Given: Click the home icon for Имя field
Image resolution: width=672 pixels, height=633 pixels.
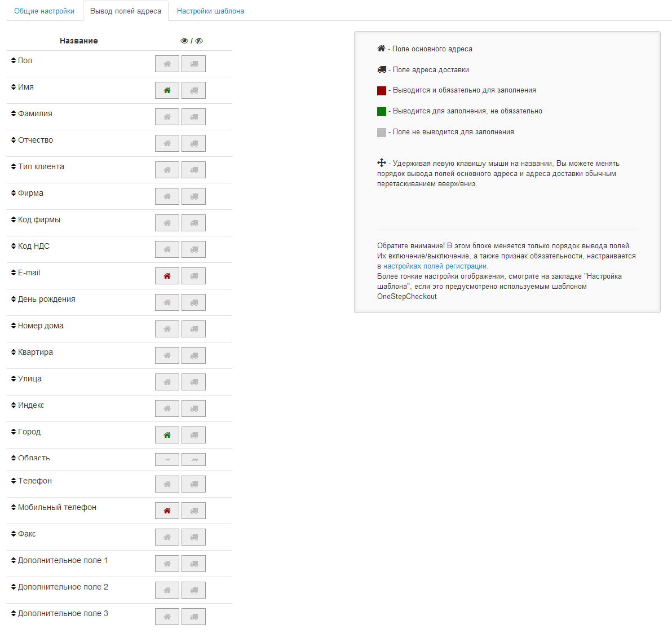Looking at the screenshot, I should coord(167,90).
